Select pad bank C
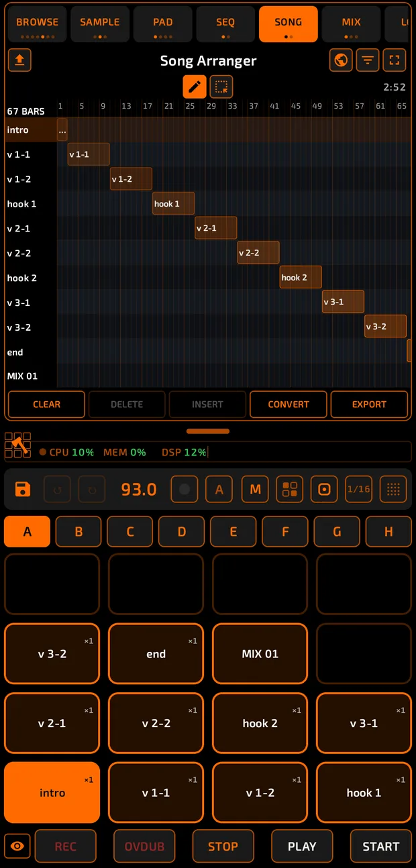Viewport: 416px width, 868px height. tap(130, 532)
